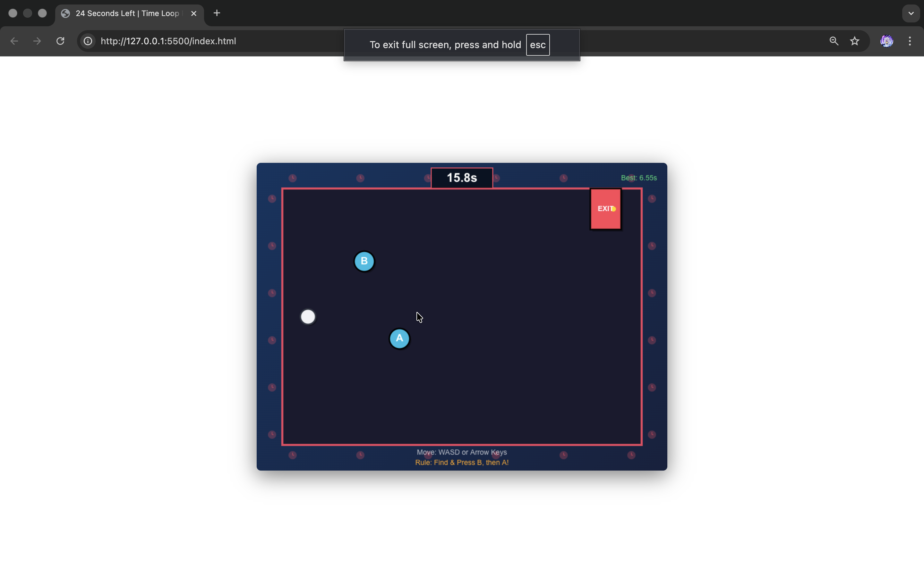Open Chrome three-dot menu
The width and height of the screenshot is (924, 577).
coord(910,41)
